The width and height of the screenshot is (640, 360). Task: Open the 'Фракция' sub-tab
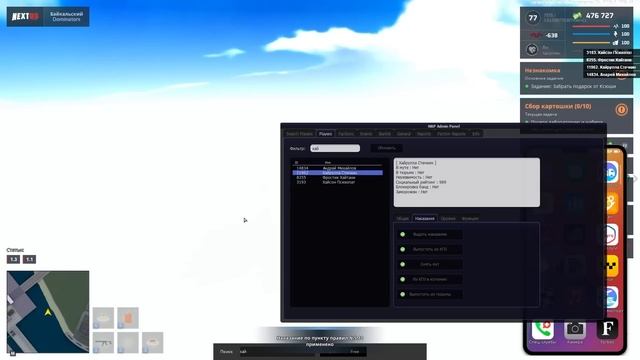(x=470, y=219)
